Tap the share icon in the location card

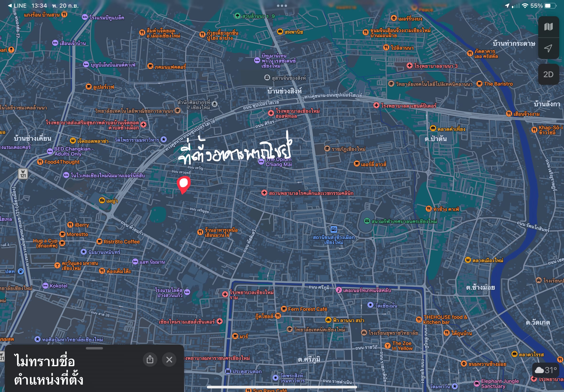point(150,359)
